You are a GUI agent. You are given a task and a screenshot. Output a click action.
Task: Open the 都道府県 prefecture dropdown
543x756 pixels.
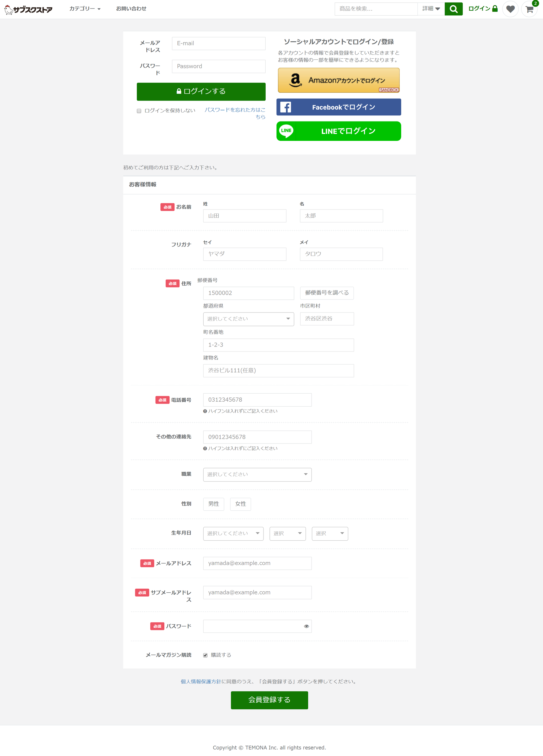(248, 319)
